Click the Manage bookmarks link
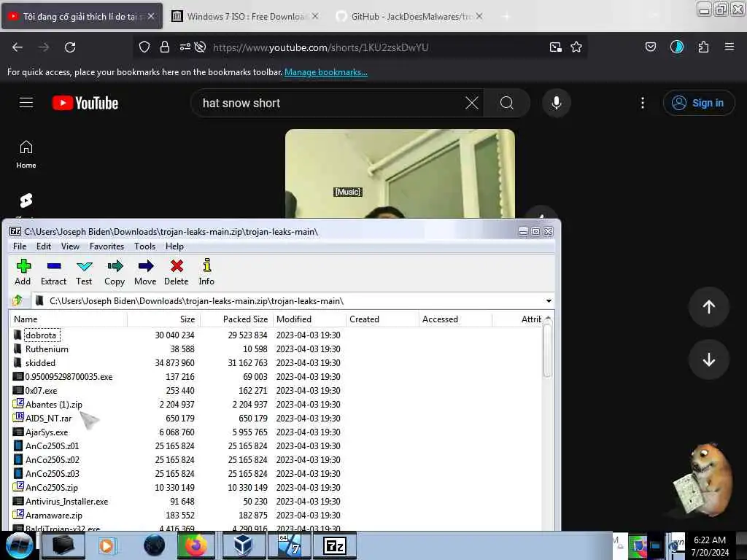The height and width of the screenshot is (560, 747). pyautogui.click(x=326, y=72)
